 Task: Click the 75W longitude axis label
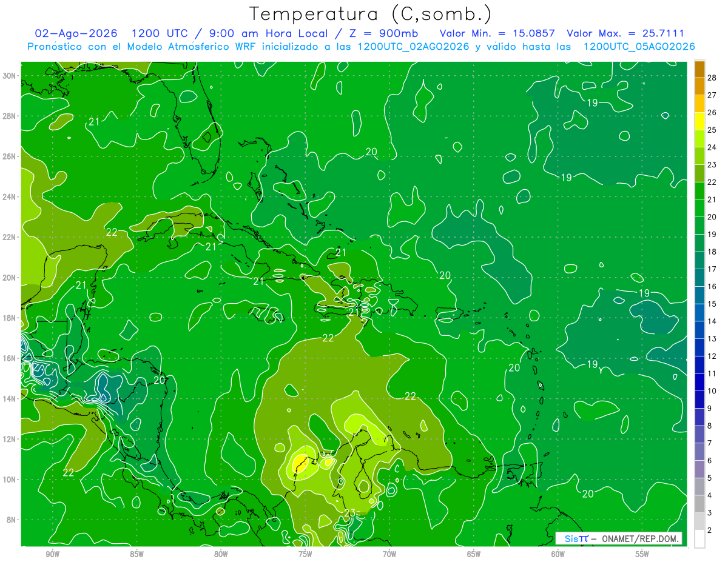[x=305, y=554]
